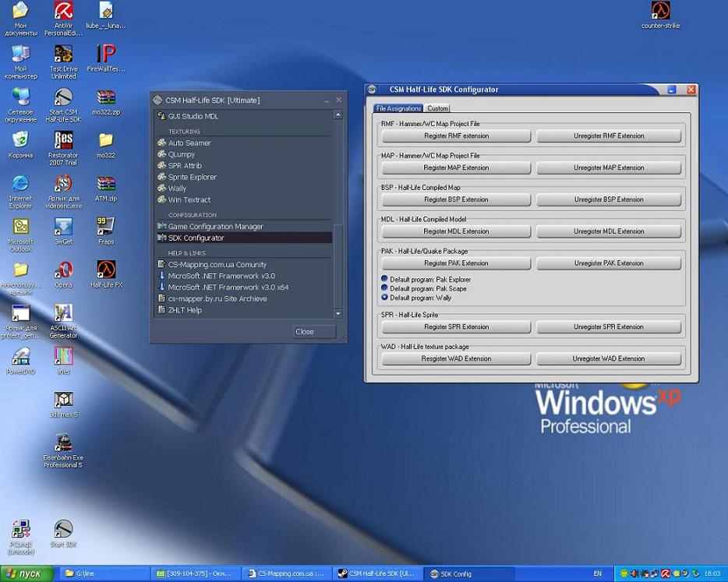Viewport: 728px width, 582px height.
Task: Click SDK list scrollbar down arrow
Action: (338, 314)
